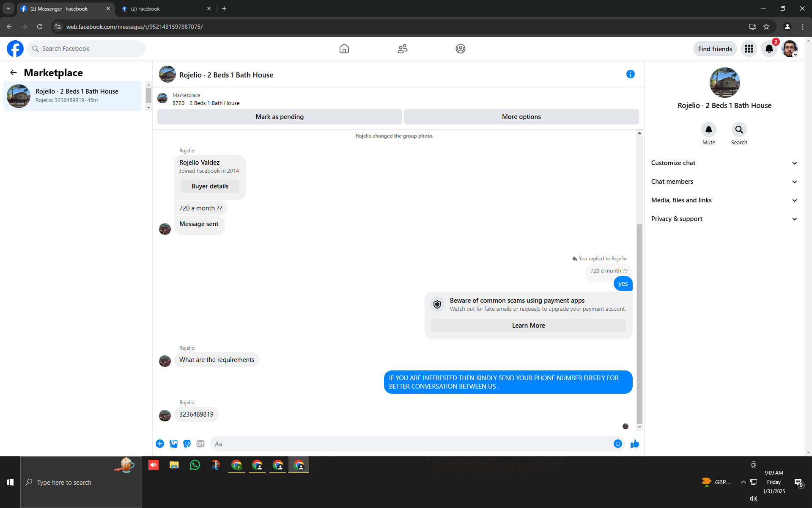Expand Customize chat section

tap(724, 163)
